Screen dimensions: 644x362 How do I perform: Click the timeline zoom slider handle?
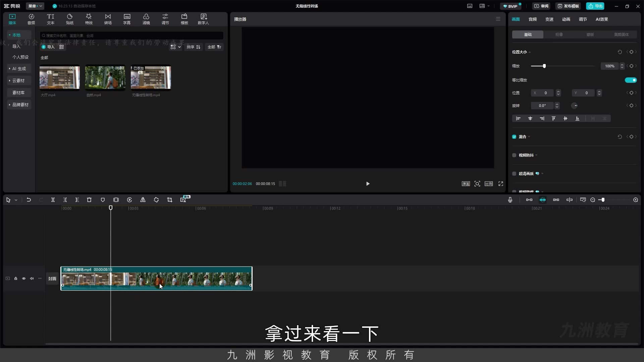pos(603,200)
